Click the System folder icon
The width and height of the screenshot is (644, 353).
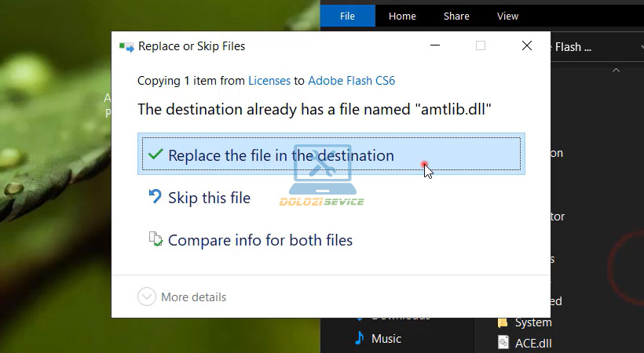coord(503,322)
